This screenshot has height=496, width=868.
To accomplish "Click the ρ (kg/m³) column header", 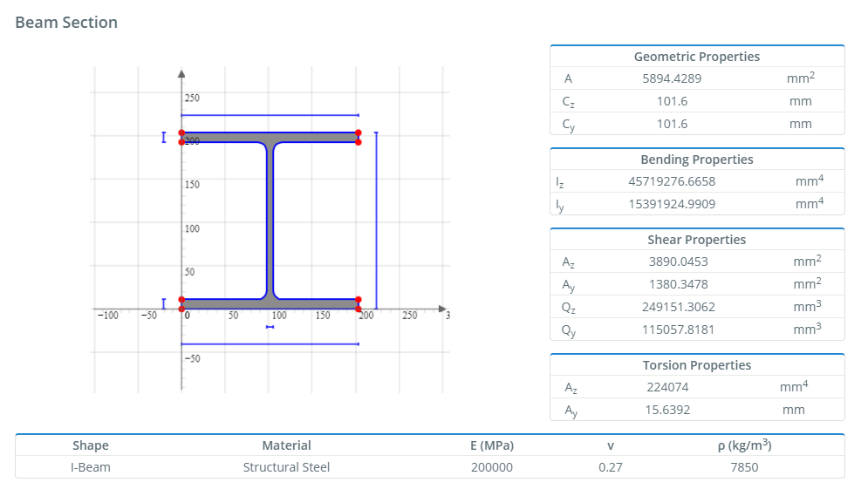I will click(x=744, y=445).
